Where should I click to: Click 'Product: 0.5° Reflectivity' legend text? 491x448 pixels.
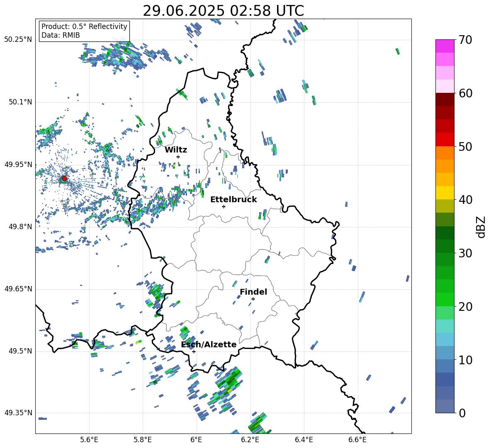pyautogui.click(x=84, y=27)
